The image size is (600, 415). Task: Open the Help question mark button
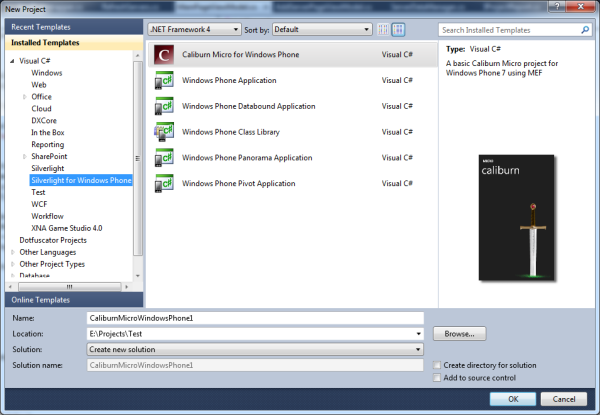[x=557, y=6]
